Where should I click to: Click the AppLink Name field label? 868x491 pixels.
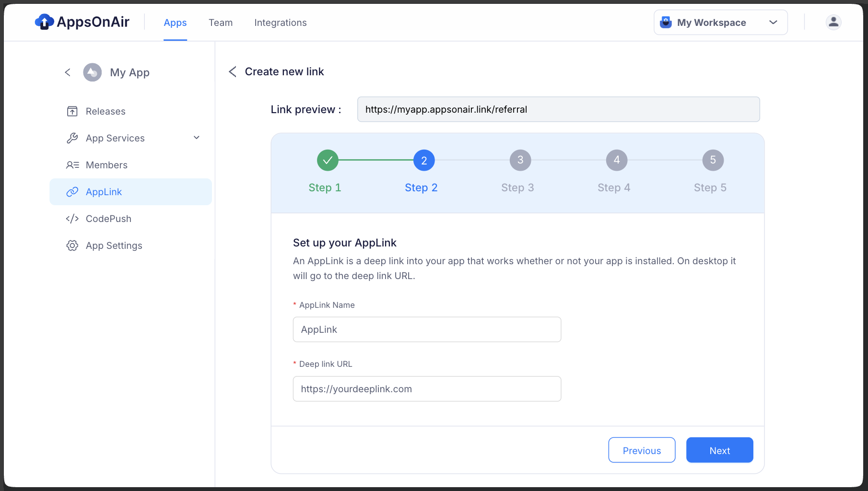[x=327, y=305]
